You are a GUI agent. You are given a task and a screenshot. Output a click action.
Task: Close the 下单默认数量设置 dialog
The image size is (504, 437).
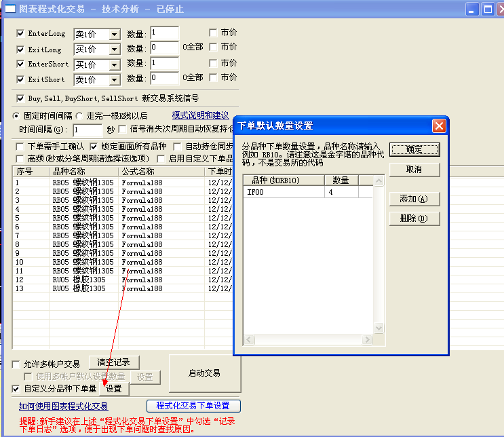tap(439, 126)
